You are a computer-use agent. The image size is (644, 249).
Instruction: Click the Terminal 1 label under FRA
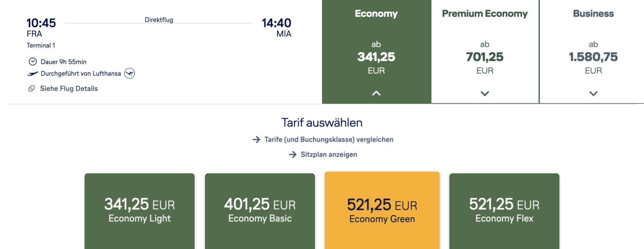[x=41, y=45]
